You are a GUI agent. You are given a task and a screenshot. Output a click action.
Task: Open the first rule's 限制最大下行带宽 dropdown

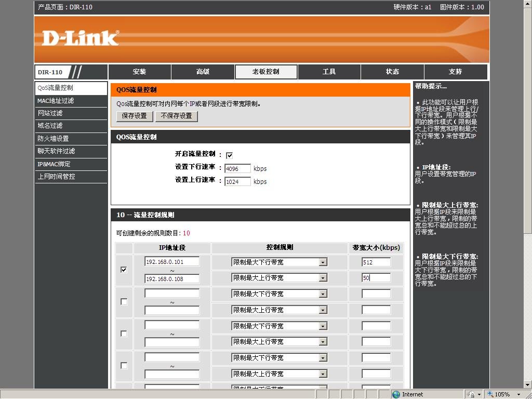[x=324, y=262]
